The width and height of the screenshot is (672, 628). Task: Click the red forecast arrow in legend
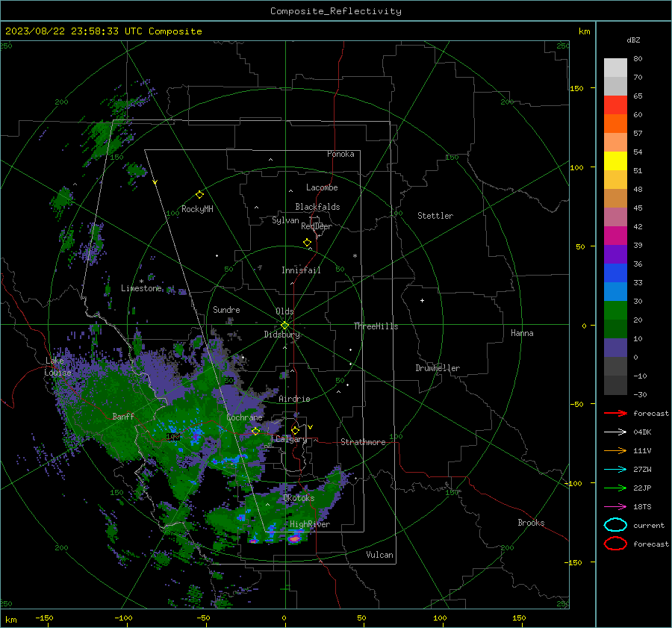coord(615,413)
